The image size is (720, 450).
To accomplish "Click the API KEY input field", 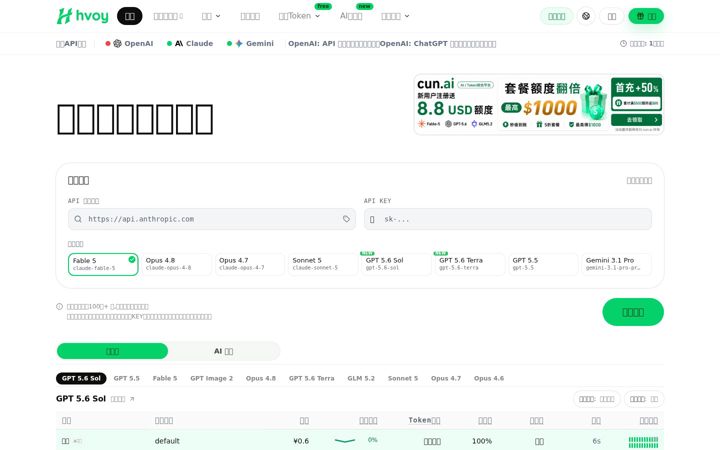I will (508, 219).
